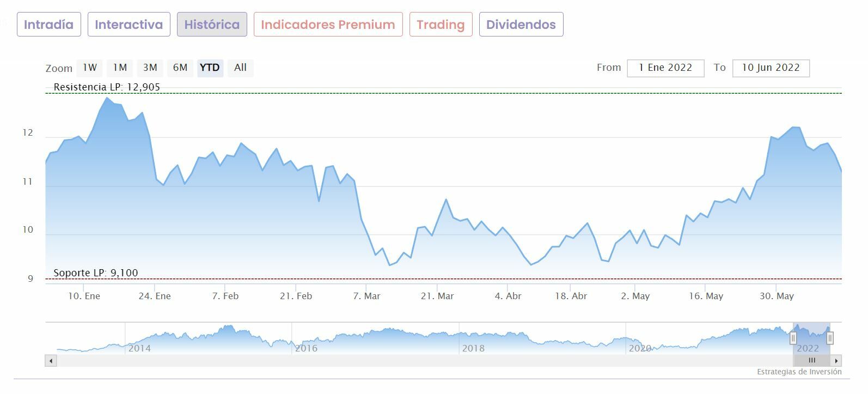Click the navigator scrollbar right arrow
The width and height of the screenshot is (868, 394).
pyautogui.click(x=836, y=360)
